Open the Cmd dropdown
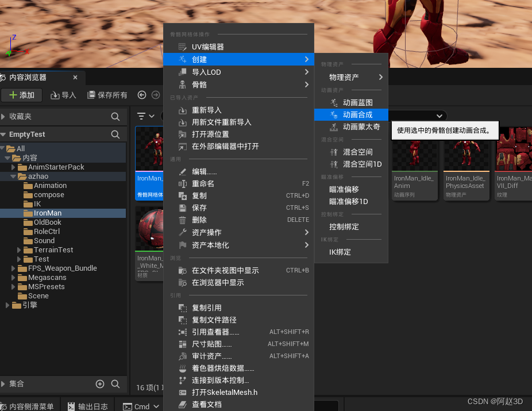 coord(141,406)
